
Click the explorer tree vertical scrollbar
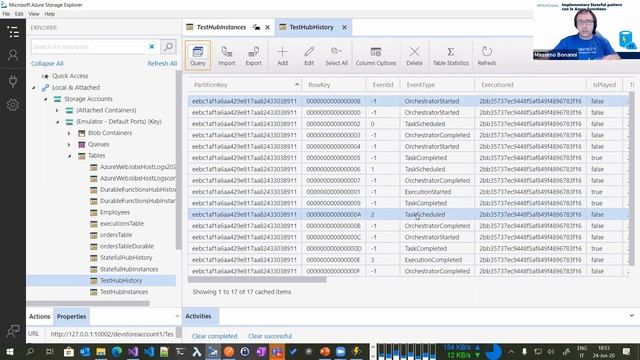178,160
